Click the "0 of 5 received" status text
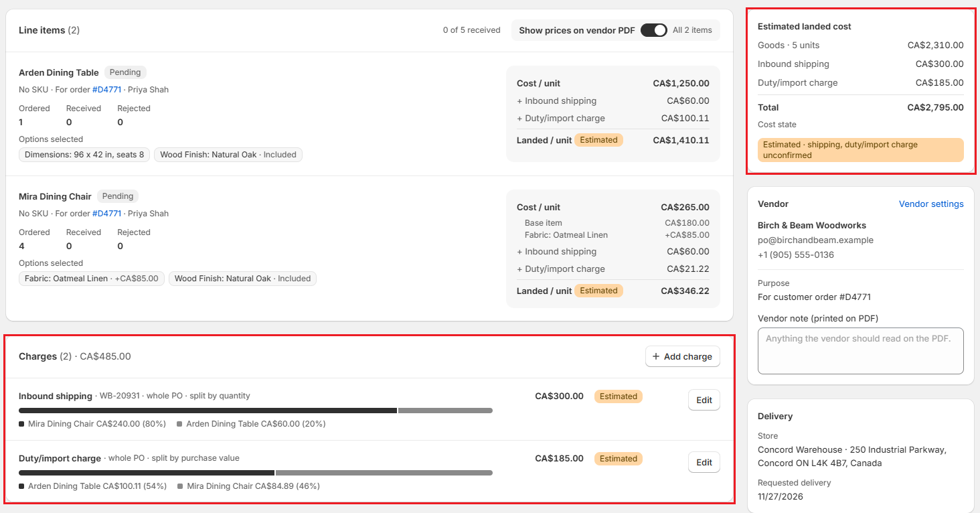 click(472, 30)
